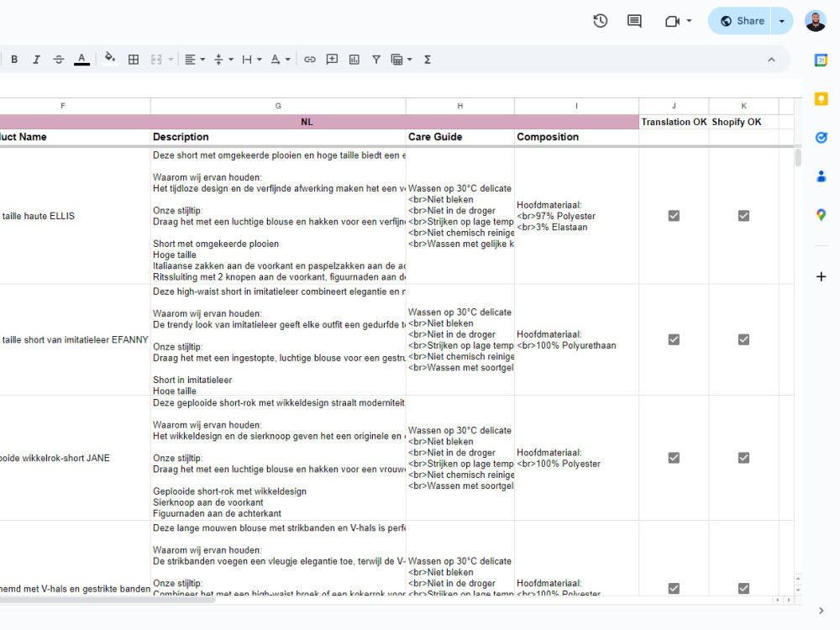This screenshot has width=840, height=630.
Task: Select the Description header cell
Action: coord(278,137)
